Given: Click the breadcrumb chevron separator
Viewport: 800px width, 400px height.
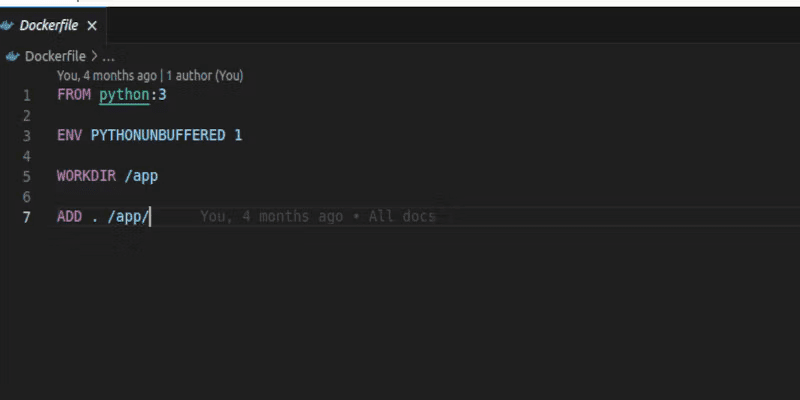Looking at the screenshot, I should (x=94, y=56).
